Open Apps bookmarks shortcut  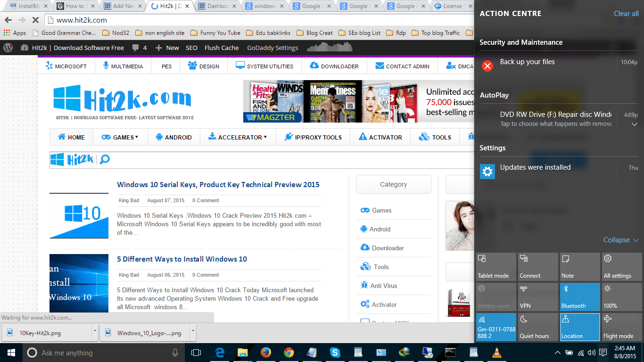(15, 33)
